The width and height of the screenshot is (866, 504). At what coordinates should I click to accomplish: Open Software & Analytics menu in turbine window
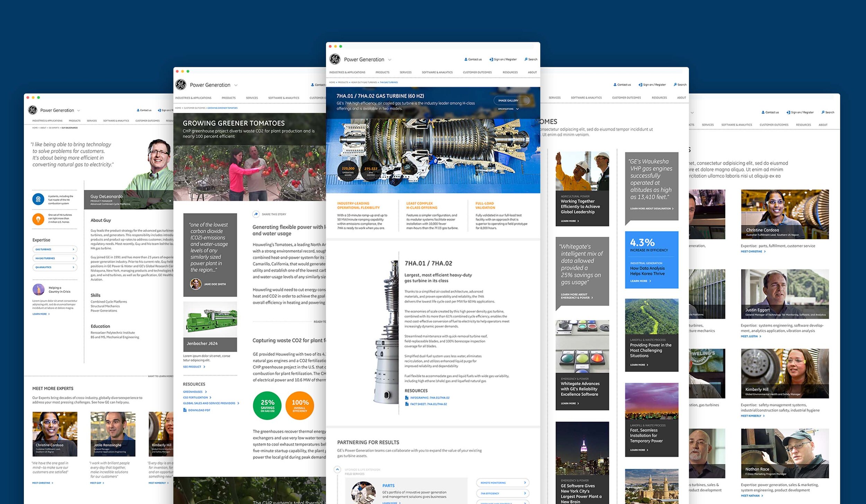[x=437, y=72]
